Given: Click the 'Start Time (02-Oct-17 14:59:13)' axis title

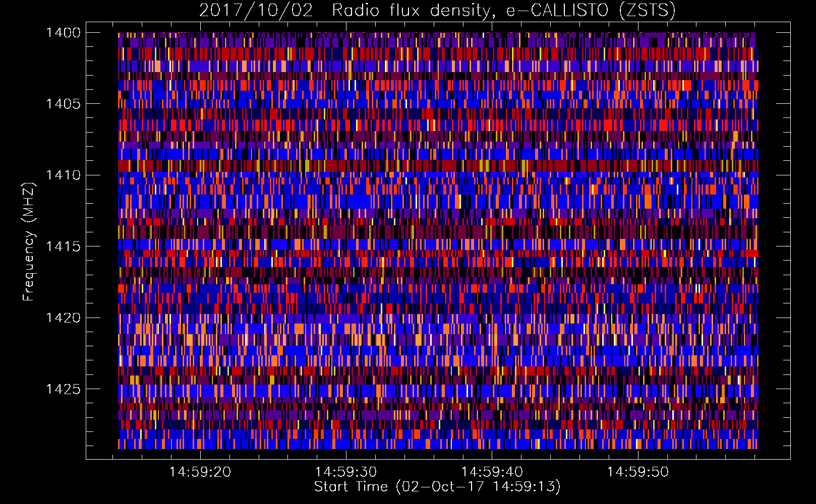Looking at the screenshot, I should [437, 487].
